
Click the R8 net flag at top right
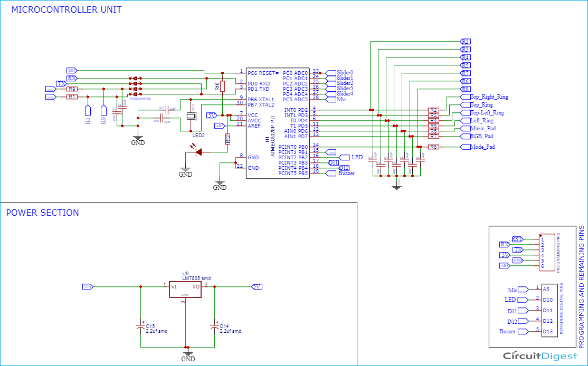[465, 89]
